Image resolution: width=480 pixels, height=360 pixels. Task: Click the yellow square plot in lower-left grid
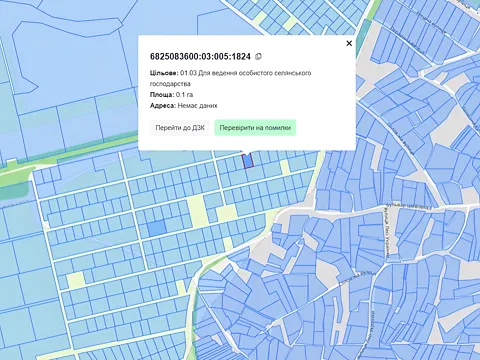[76, 280]
